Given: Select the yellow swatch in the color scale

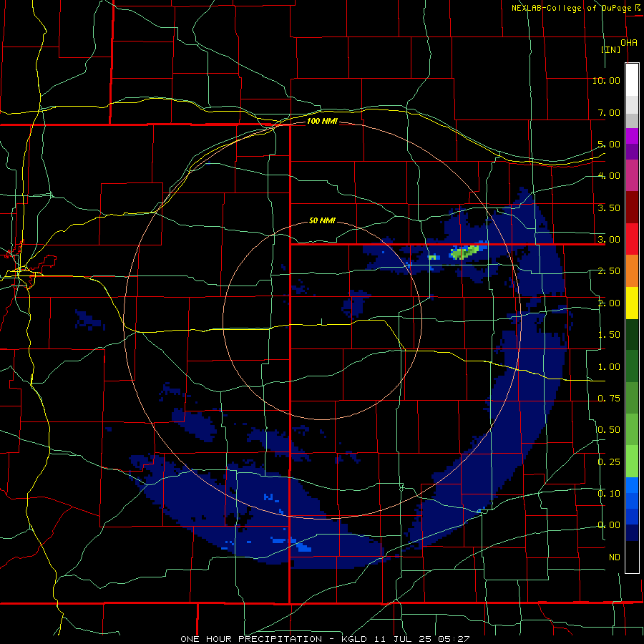Looking at the screenshot, I should point(632,303).
